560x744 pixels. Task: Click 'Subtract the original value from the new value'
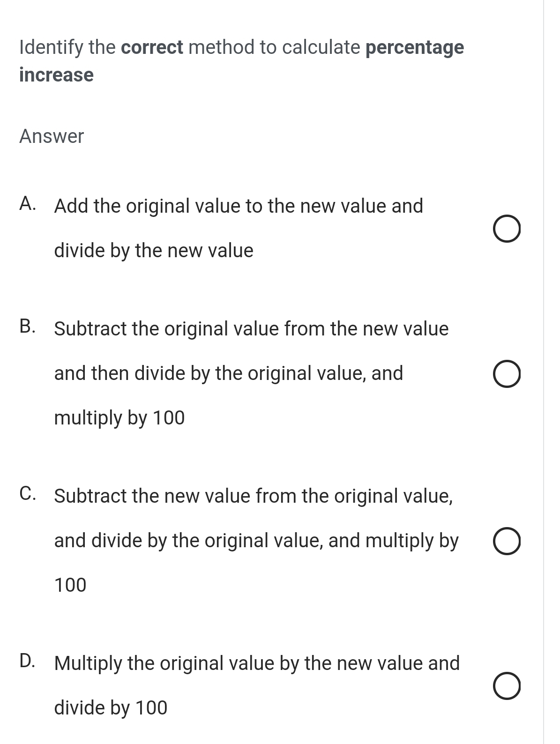click(251, 329)
